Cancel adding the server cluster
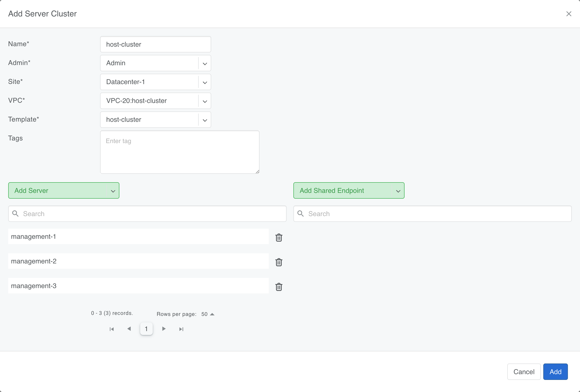580x392 pixels. click(524, 371)
